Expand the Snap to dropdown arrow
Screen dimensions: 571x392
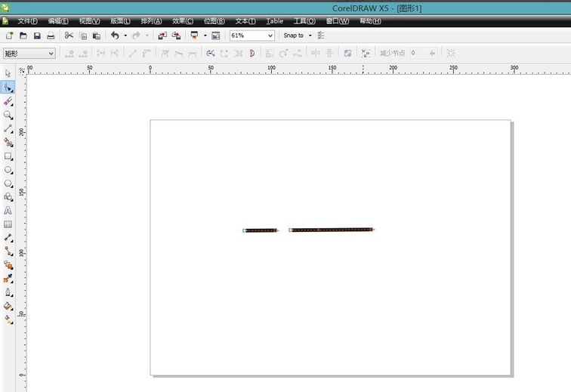point(310,35)
